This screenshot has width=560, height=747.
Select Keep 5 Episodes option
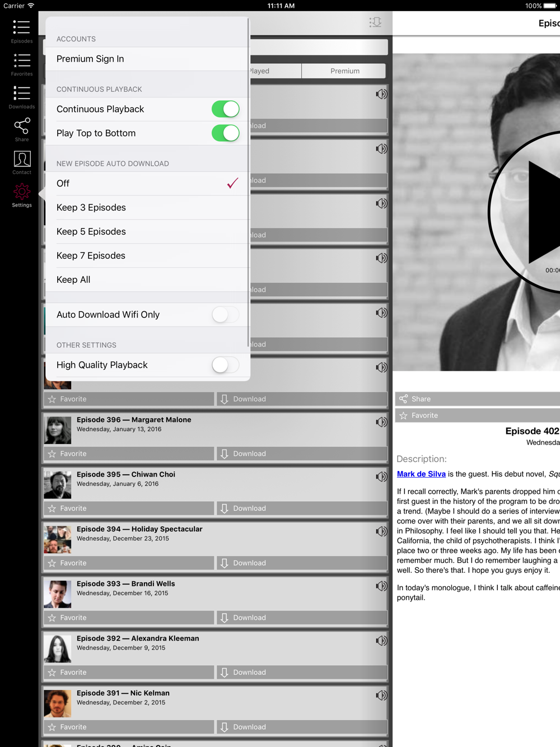[147, 232]
